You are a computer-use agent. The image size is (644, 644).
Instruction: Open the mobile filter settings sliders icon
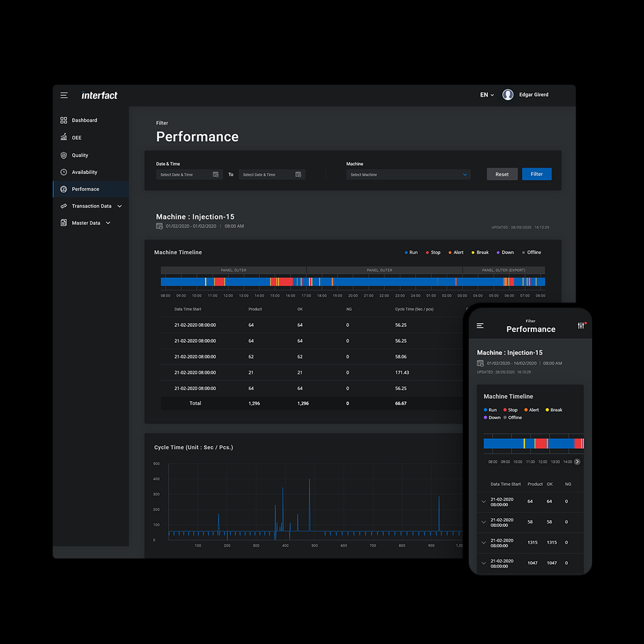point(581,326)
